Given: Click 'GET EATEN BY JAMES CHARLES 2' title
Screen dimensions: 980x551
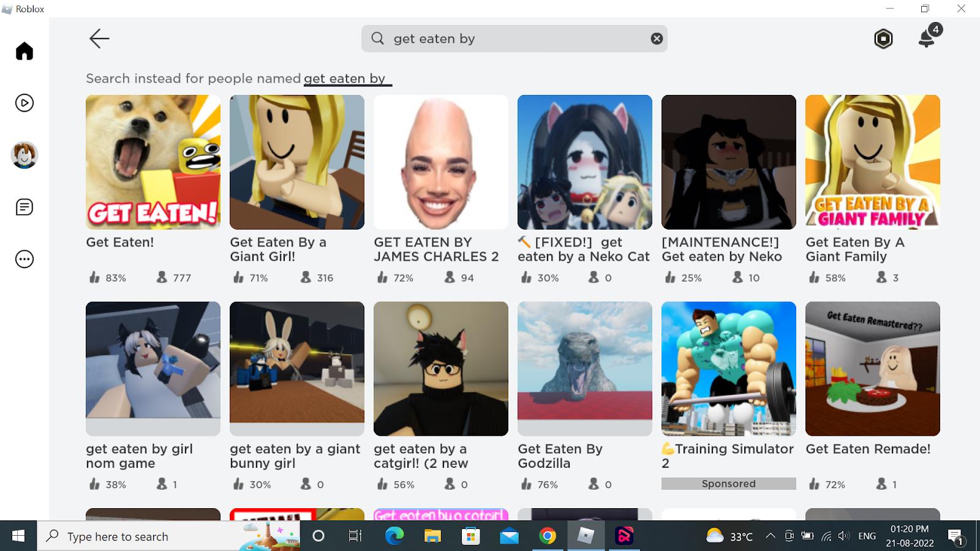Looking at the screenshot, I should point(436,249).
